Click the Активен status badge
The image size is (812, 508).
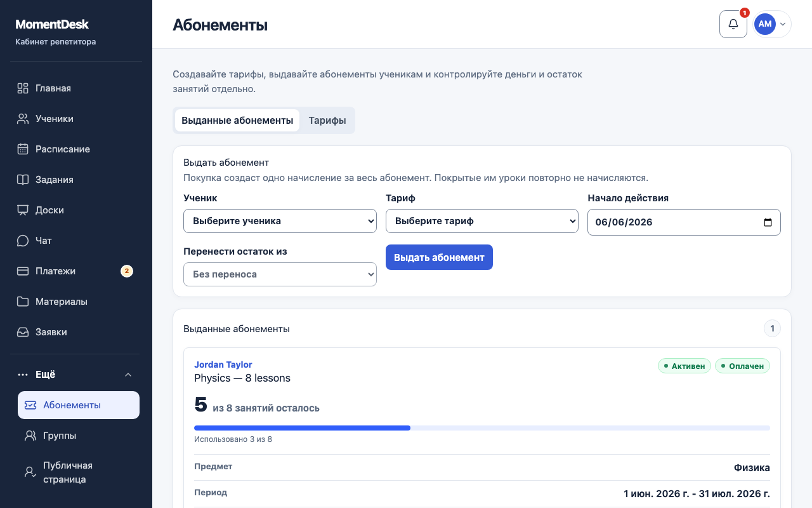684,366
